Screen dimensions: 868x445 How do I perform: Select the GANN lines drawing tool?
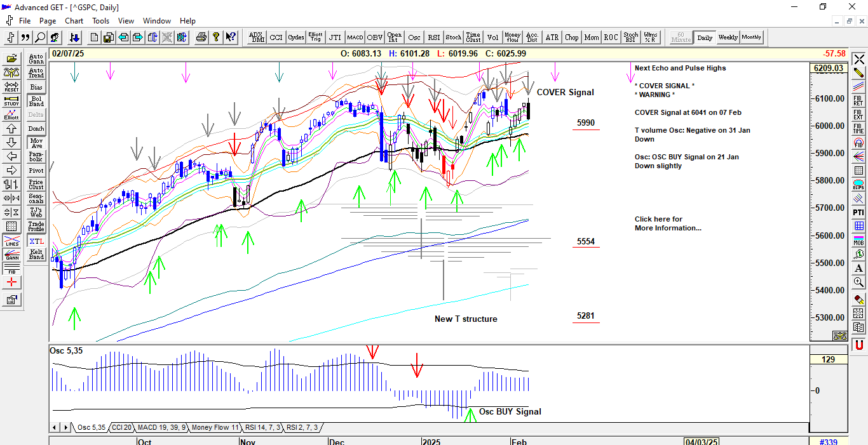[x=11, y=256]
